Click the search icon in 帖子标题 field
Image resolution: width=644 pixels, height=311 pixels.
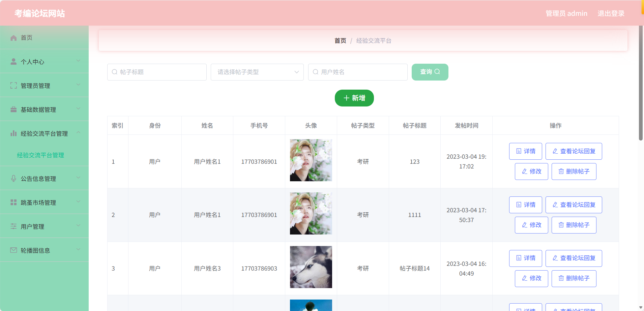(x=115, y=72)
